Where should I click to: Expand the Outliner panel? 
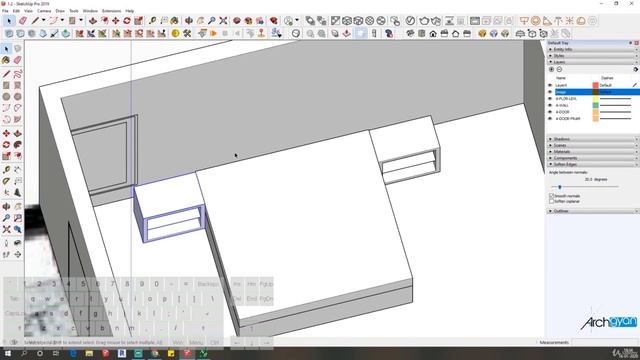[593, 211]
